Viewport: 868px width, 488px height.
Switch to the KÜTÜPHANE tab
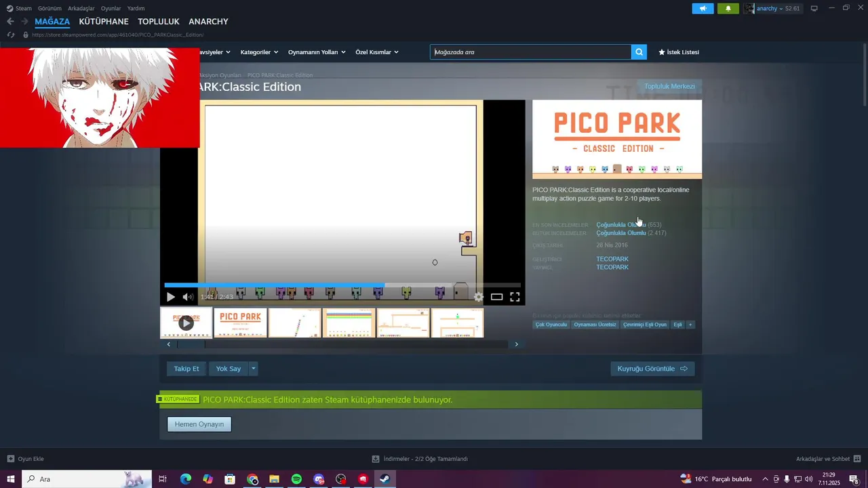(104, 22)
